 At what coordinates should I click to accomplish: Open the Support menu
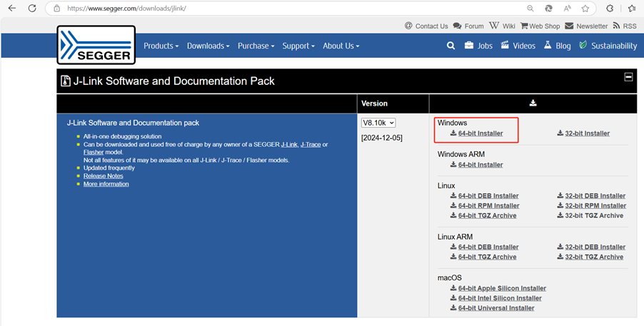(x=298, y=46)
